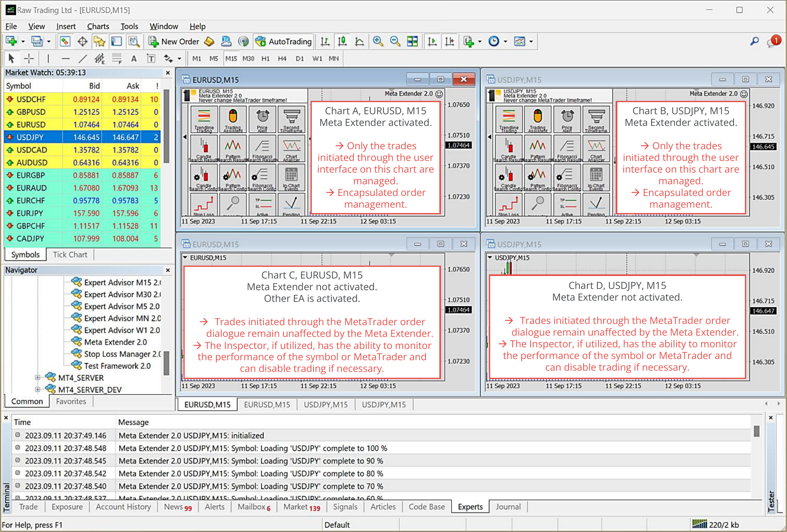Open the Charts menu
Viewport: 787px width, 532px height.
[98, 26]
